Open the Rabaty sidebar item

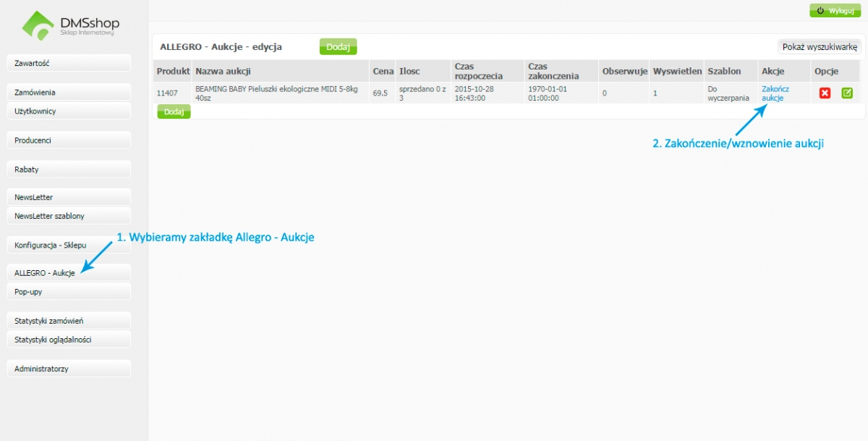[x=69, y=169]
